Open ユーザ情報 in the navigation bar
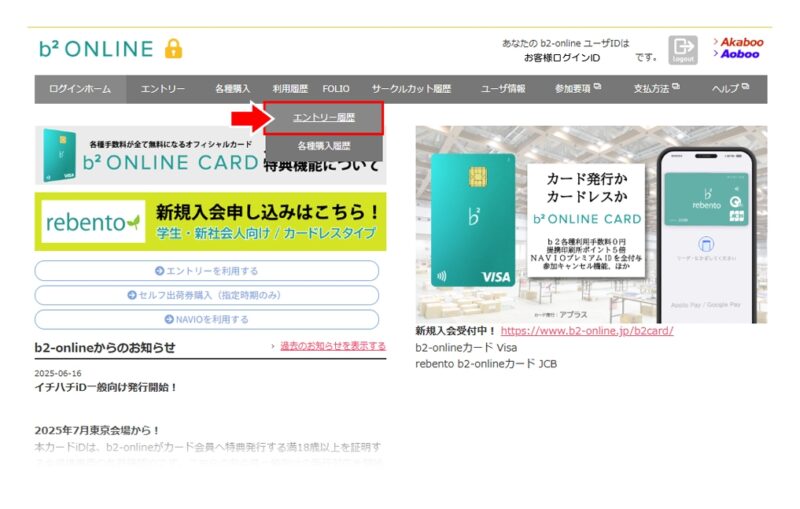800x509 pixels. tap(503, 89)
